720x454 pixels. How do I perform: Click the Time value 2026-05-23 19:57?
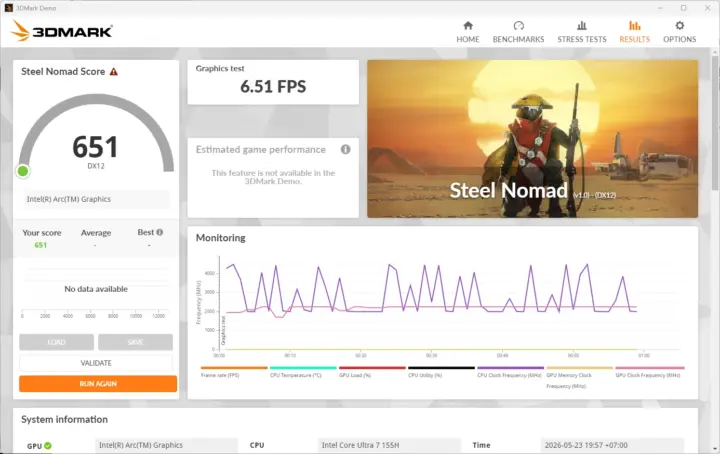[612, 445]
